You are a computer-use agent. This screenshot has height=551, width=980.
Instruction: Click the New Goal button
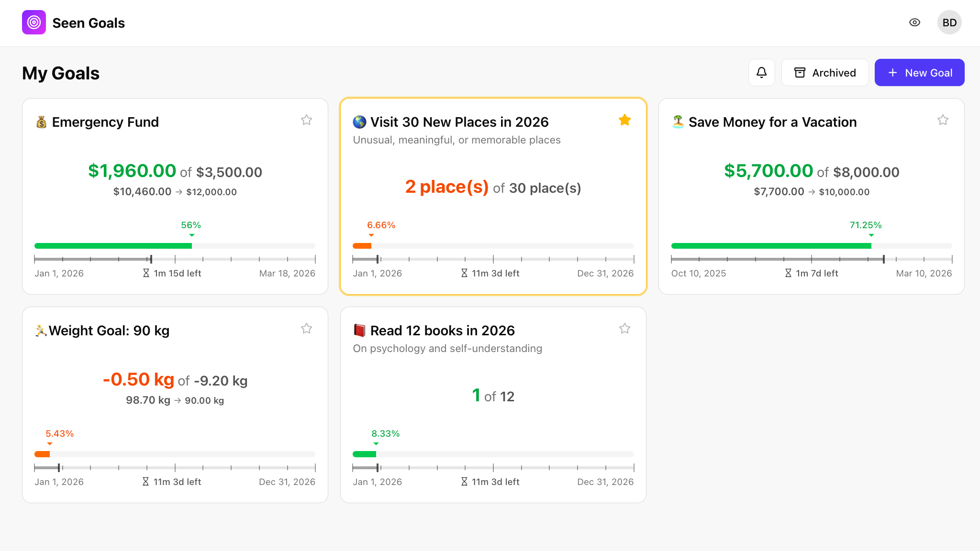click(919, 72)
